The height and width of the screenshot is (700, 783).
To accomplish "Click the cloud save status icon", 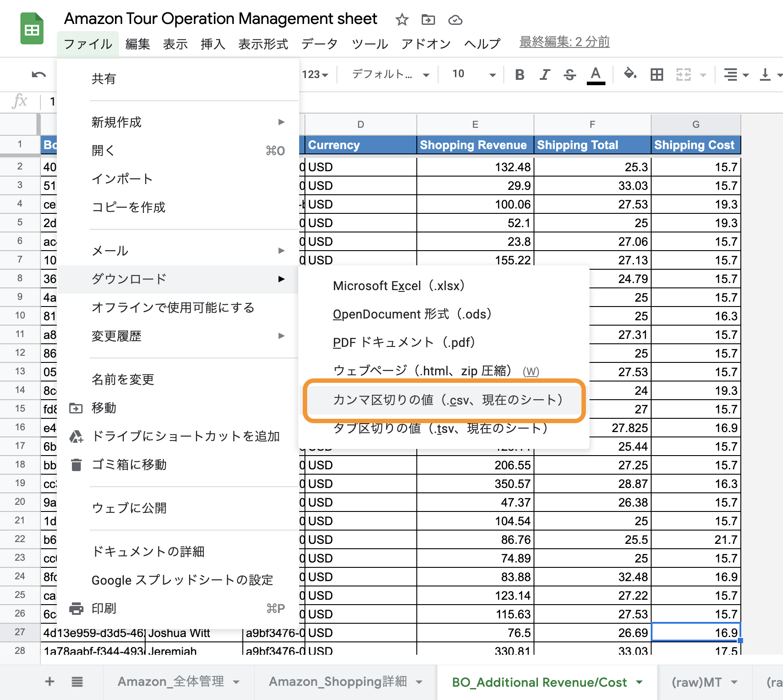I will click(455, 20).
